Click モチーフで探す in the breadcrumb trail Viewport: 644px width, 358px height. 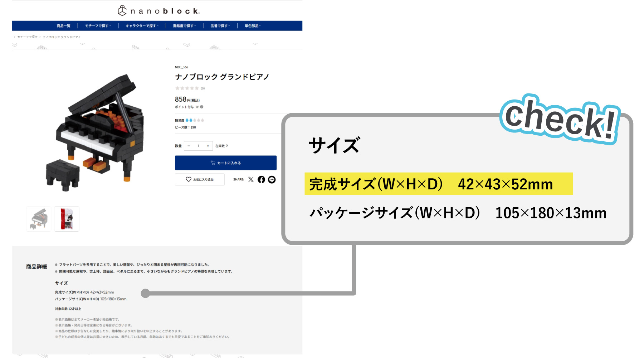(27, 37)
